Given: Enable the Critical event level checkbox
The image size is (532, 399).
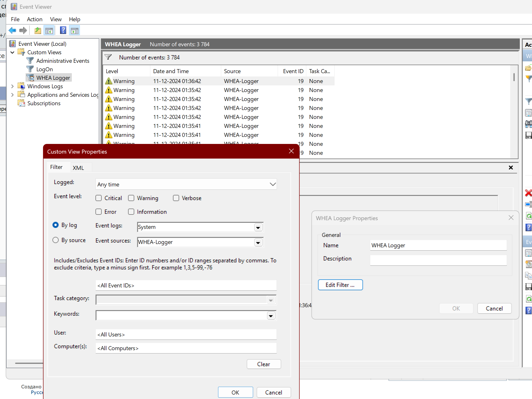Looking at the screenshot, I should (x=99, y=198).
